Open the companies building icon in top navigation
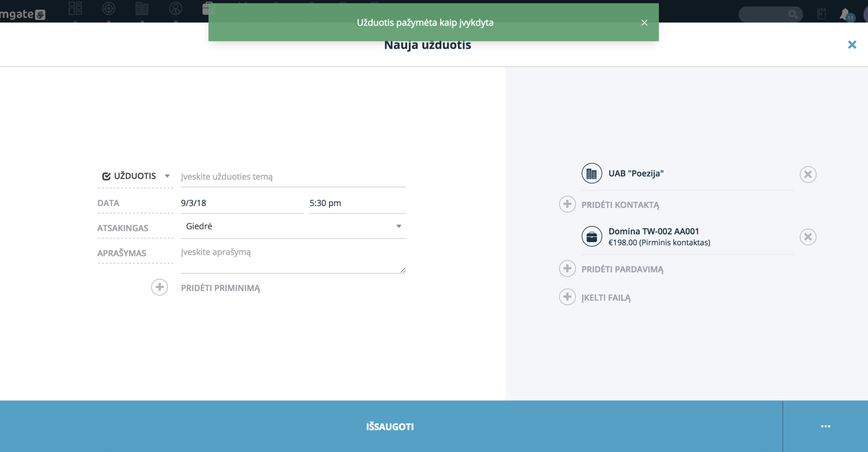This screenshot has width=868, height=452. pos(142,8)
